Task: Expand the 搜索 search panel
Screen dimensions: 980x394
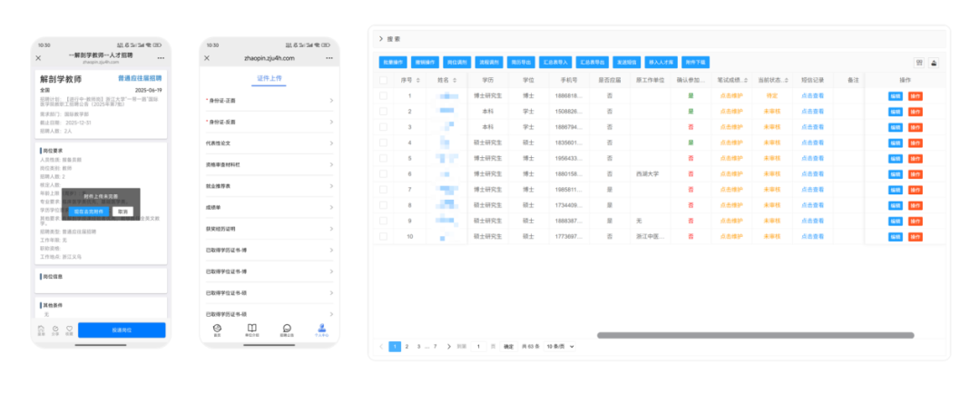Action: 660,39
